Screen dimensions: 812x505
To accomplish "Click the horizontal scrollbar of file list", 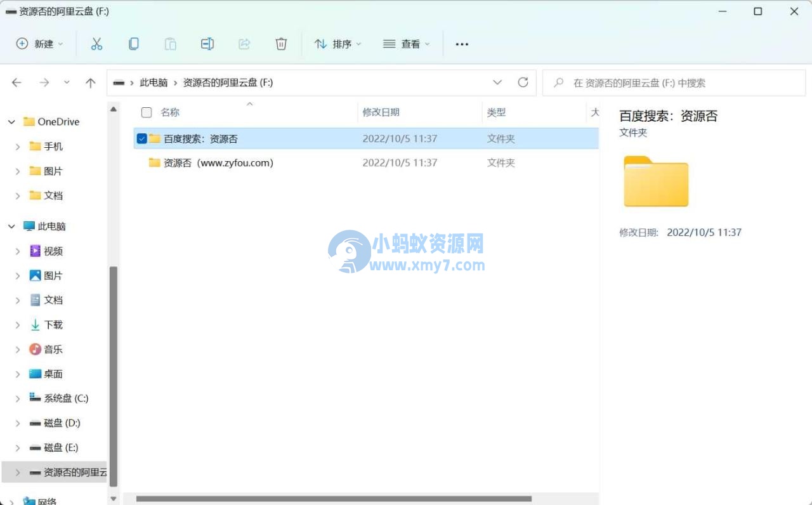I will (334, 499).
